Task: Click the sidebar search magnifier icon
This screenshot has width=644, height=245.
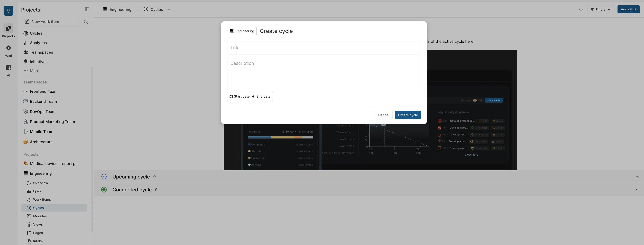Action: [86, 22]
